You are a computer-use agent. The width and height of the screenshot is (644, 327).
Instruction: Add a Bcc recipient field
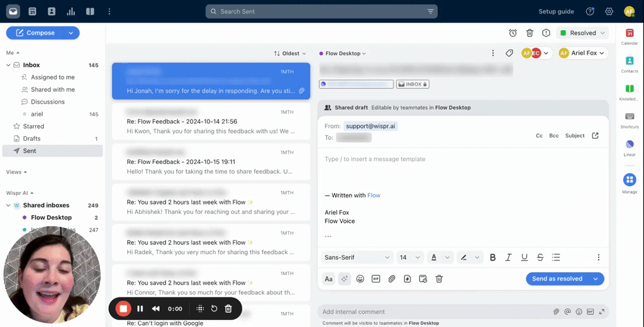click(553, 136)
